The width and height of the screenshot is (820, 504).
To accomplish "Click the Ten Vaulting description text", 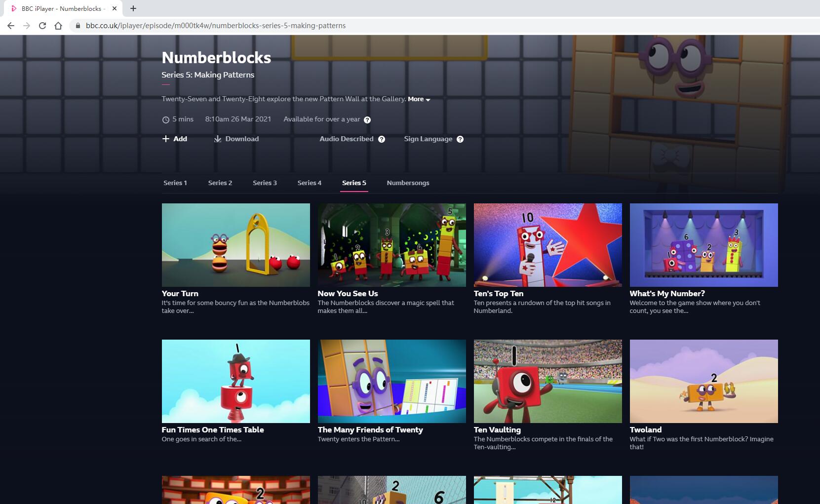I will (x=543, y=443).
